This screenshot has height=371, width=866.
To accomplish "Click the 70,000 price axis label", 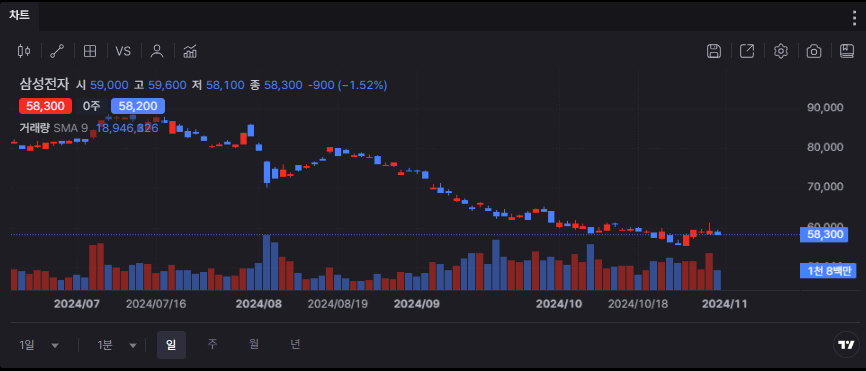I will pos(826,187).
